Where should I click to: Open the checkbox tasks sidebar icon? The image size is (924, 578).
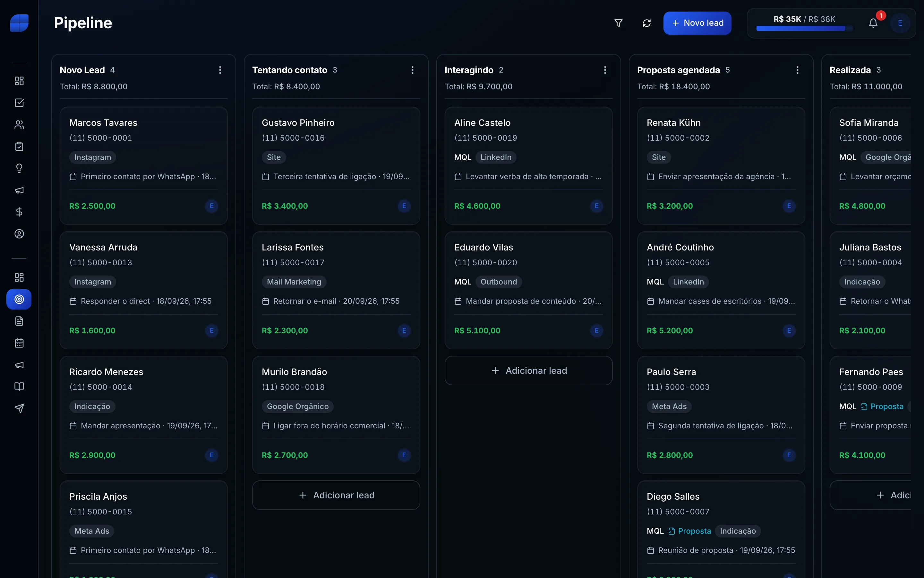tap(19, 102)
